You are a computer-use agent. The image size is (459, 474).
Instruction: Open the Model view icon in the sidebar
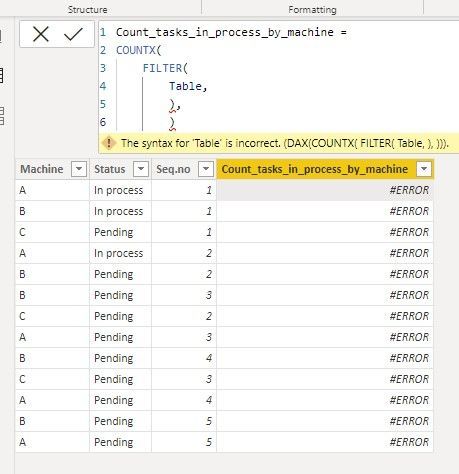[x=1, y=116]
